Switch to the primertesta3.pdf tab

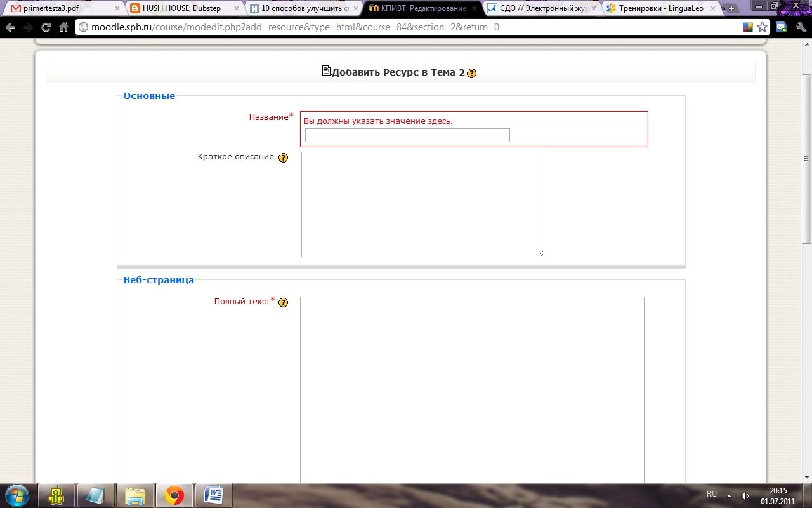pyautogui.click(x=63, y=9)
